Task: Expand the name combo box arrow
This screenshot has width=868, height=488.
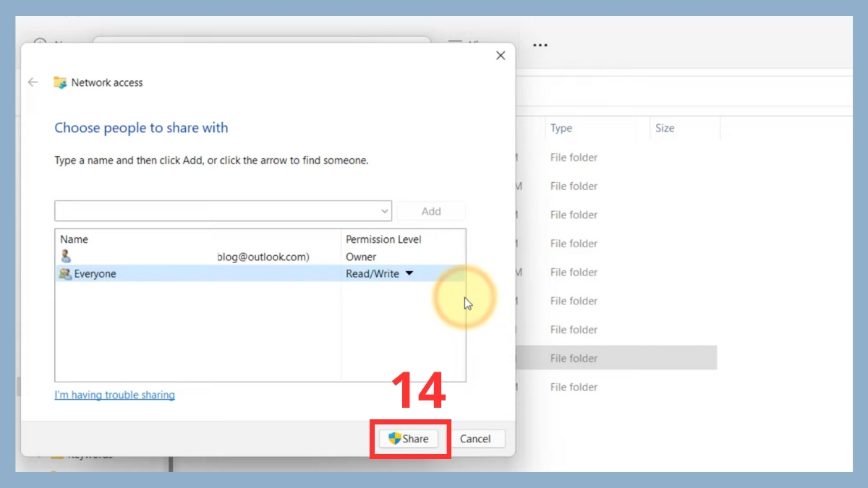Action: point(385,211)
